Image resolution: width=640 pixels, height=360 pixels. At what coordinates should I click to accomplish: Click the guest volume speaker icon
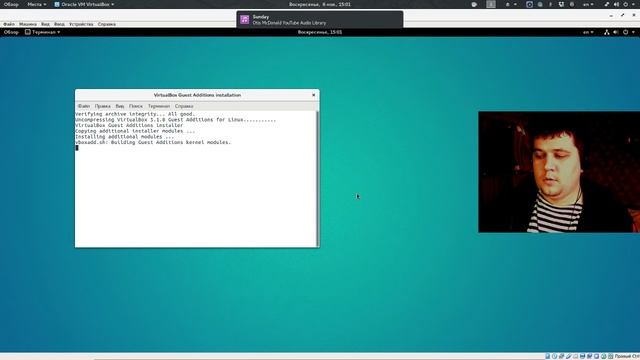[x=616, y=32]
